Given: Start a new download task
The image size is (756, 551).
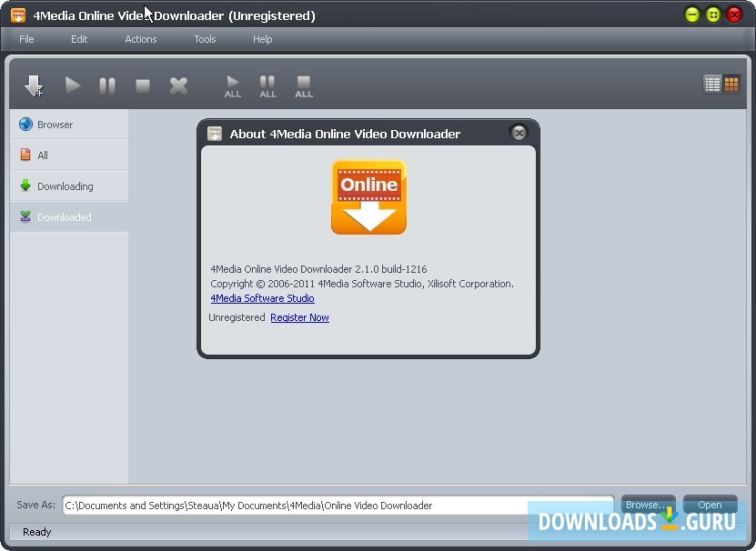Looking at the screenshot, I should point(35,85).
